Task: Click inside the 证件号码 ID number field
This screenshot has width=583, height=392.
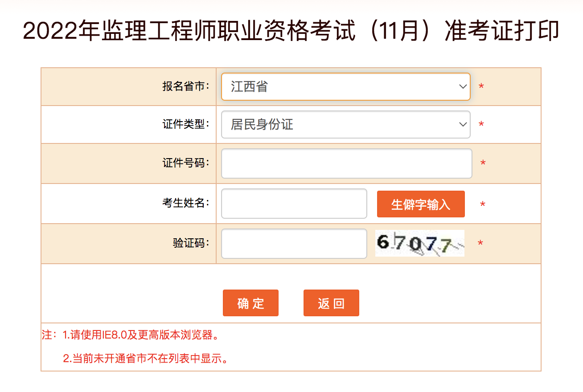Action: (x=346, y=163)
